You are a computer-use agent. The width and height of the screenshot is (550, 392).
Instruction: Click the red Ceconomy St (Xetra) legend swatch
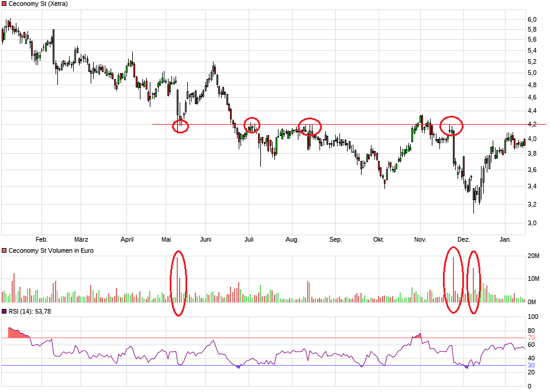pos(4,4)
